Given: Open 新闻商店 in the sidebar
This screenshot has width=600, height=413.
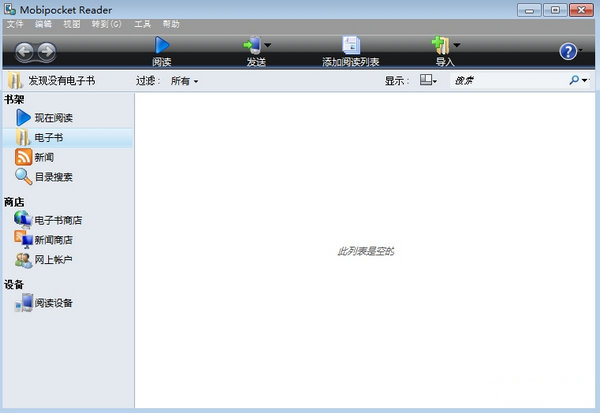Looking at the screenshot, I should point(68,240).
